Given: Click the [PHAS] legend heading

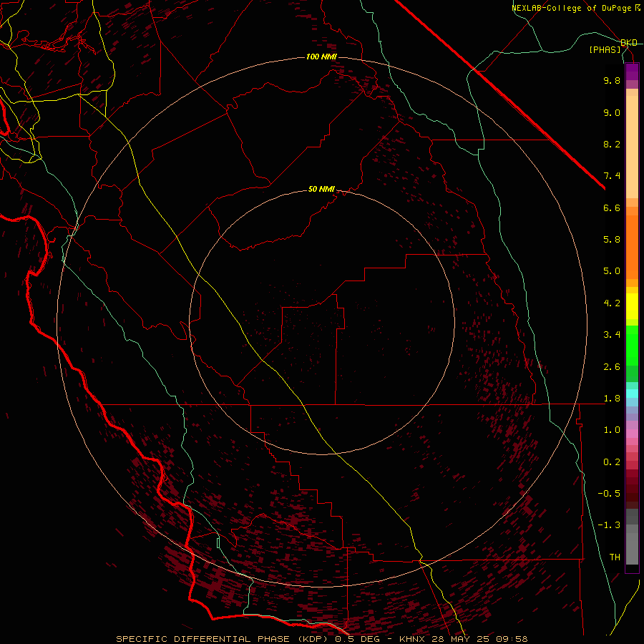Looking at the screenshot, I should point(605,50).
